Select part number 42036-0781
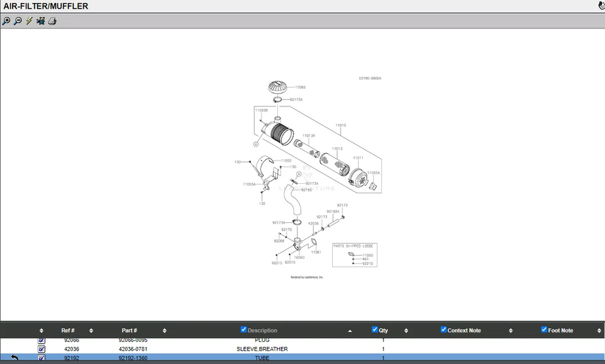This screenshot has height=364, width=605. (133, 349)
